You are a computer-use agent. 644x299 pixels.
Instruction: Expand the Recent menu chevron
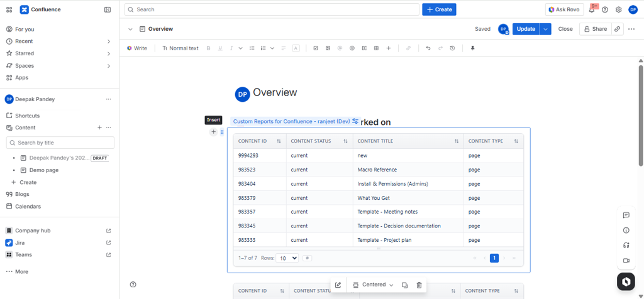[109, 41]
